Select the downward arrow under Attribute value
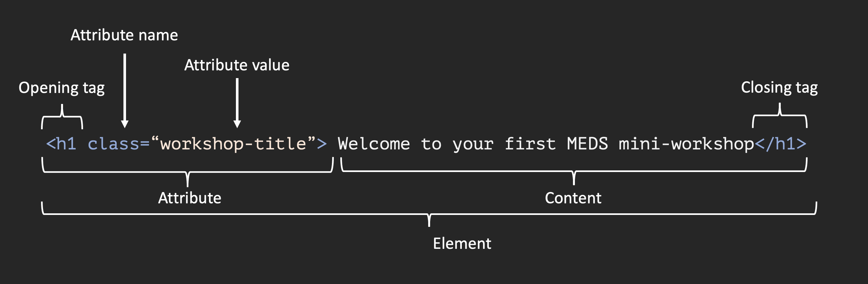This screenshot has height=284, width=868. pyautogui.click(x=237, y=103)
